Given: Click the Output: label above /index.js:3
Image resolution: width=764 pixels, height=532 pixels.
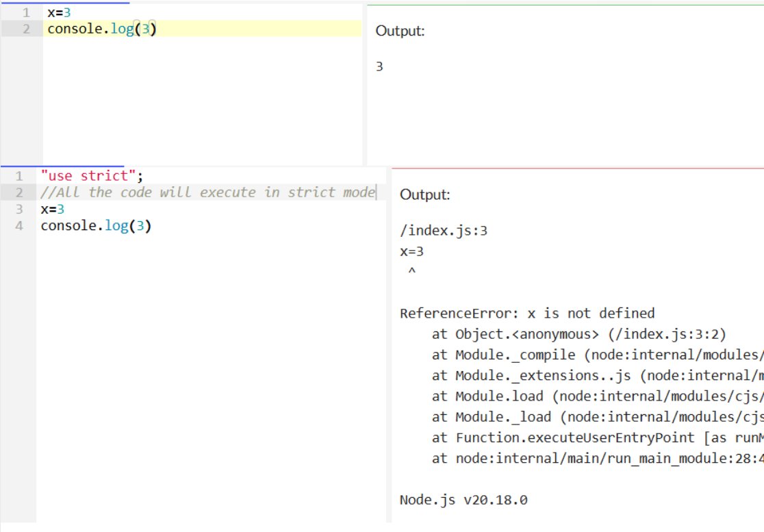Looking at the screenshot, I should pos(425,194).
